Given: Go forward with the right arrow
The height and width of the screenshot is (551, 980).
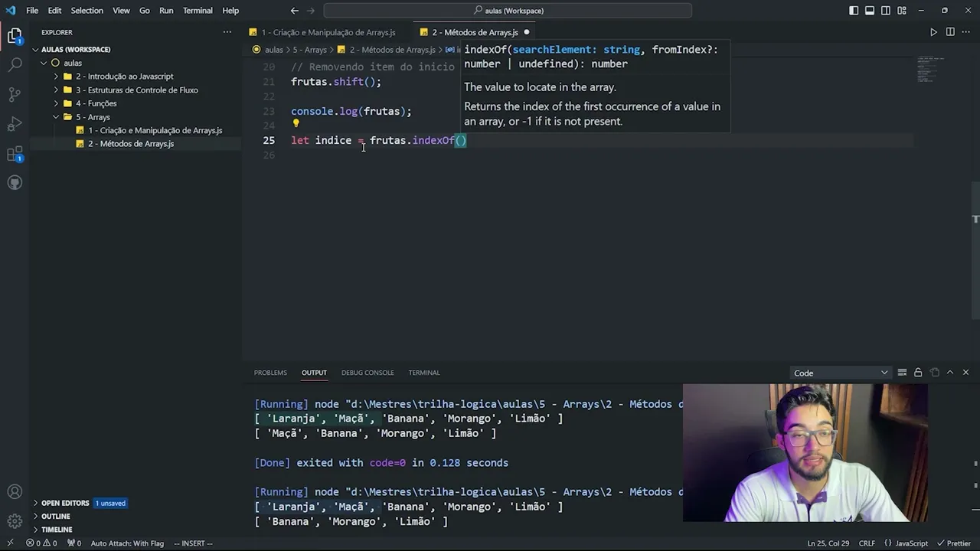Looking at the screenshot, I should pyautogui.click(x=312, y=11).
